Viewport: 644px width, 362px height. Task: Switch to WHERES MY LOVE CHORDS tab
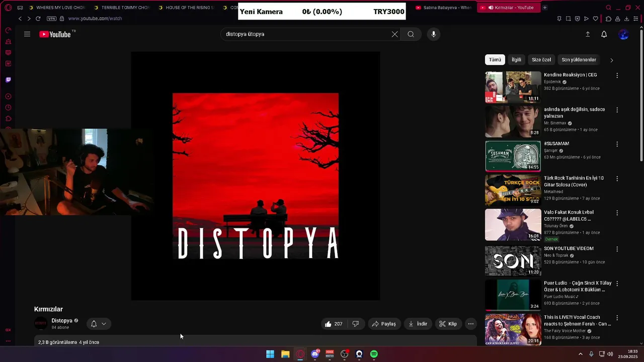[x=57, y=8]
